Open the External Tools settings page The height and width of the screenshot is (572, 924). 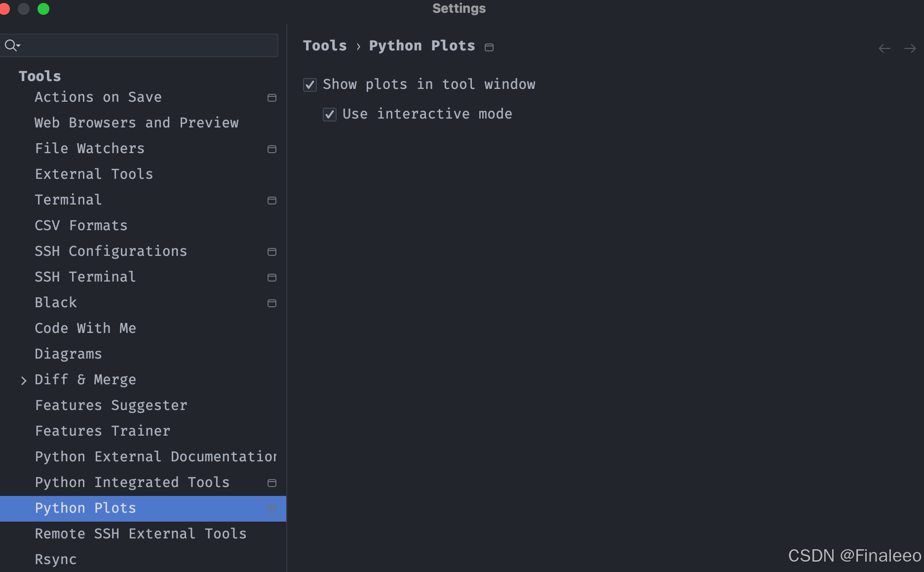click(x=94, y=174)
